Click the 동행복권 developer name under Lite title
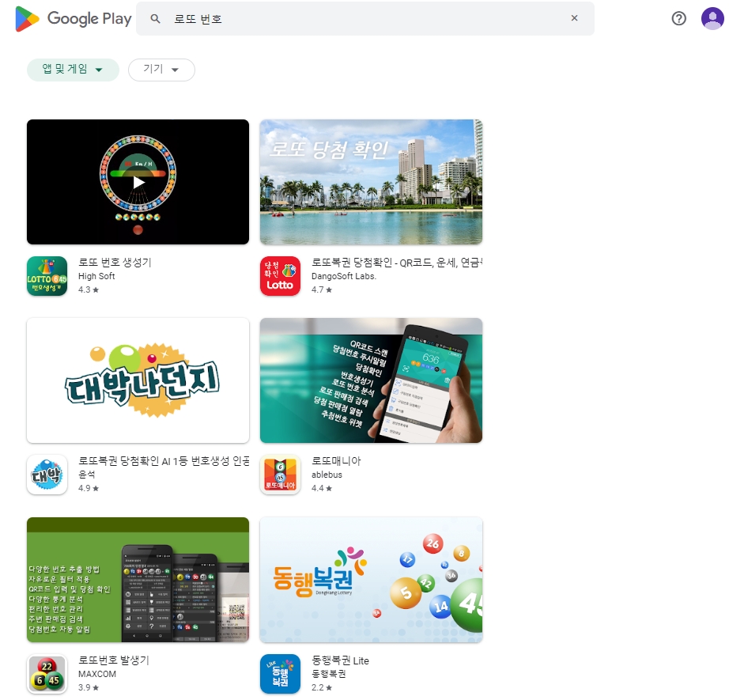 click(329, 674)
